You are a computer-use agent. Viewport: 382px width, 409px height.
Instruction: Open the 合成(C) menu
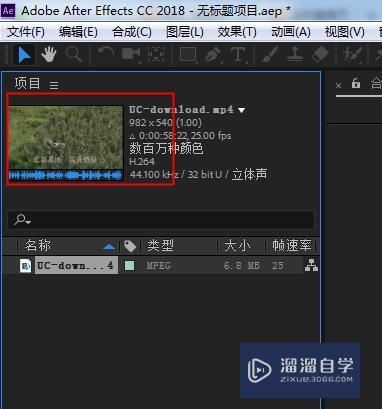coord(132,32)
